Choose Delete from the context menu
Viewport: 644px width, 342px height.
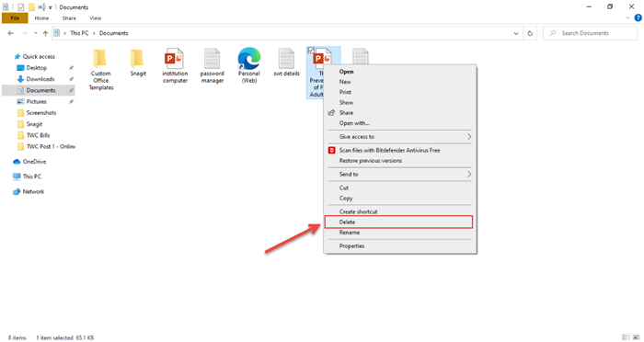point(398,222)
